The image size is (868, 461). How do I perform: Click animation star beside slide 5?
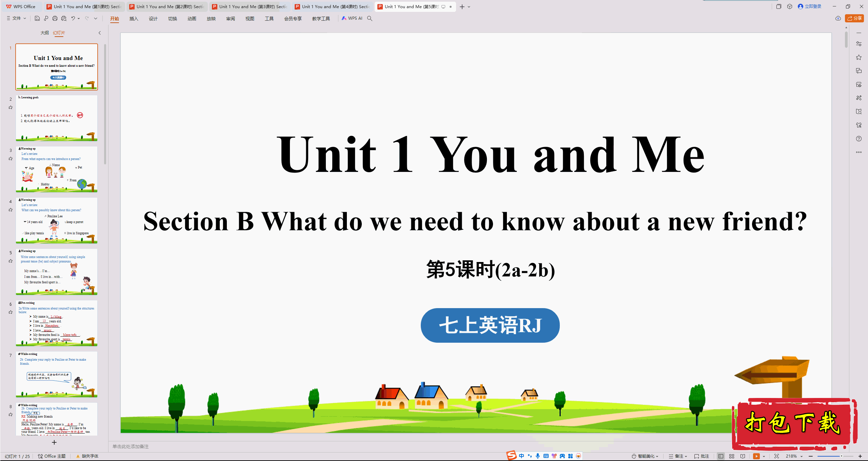tap(11, 261)
